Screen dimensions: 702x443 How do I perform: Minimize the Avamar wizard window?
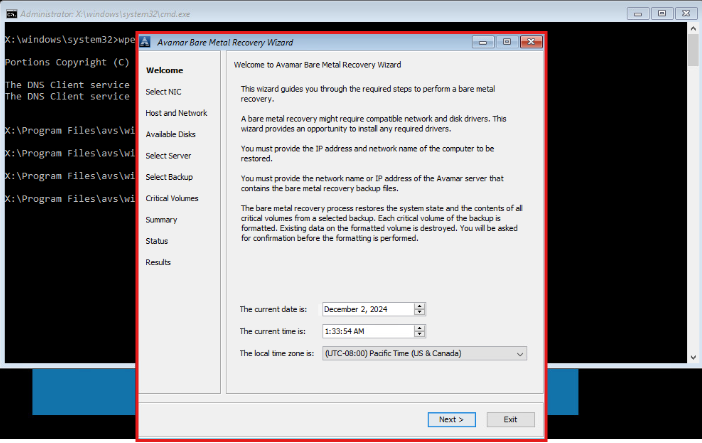pos(483,42)
